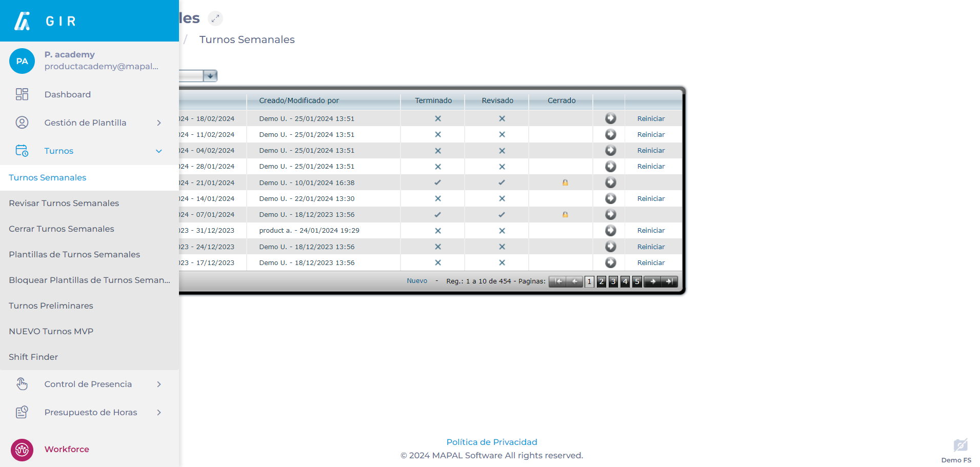
Task: Sort by Creado/Modificado por column header
Action: [x=299, y=100]
